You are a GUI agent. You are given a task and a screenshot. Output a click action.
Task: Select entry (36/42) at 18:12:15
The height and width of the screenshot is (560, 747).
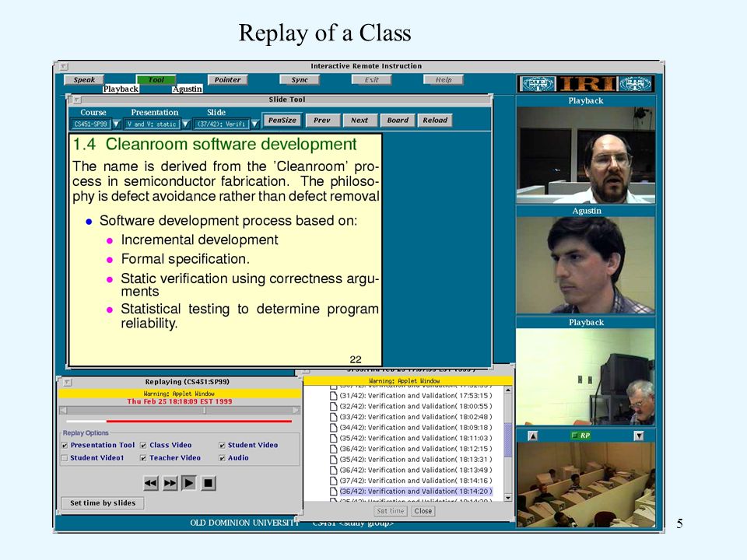(416, 449)
